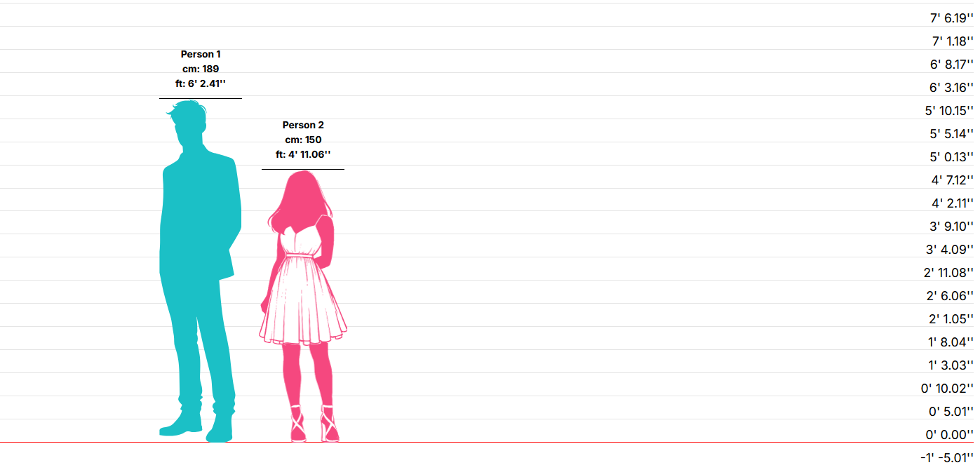Click the -1' -5.01'' scale mark
Viewport: 980px width, 465px height.
click(x=947, y=458)
